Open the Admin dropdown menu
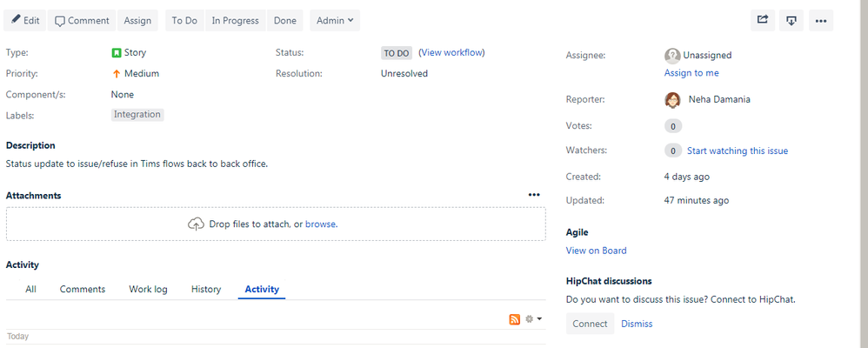This screenshot has width=868, height=348. (x=335, y=21)
